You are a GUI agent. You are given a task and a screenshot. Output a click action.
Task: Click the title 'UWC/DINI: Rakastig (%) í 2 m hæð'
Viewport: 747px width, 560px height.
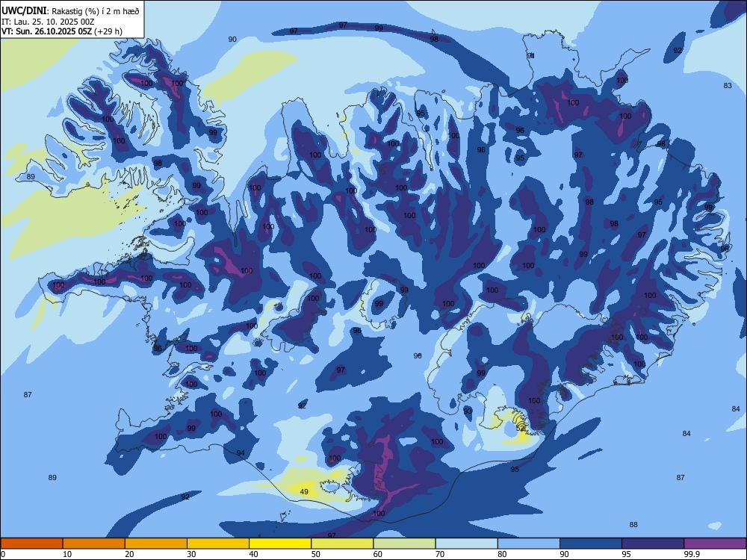(70, 10)
